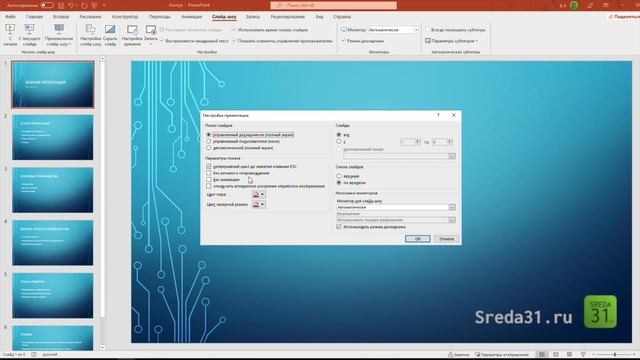Open Display Settings in status bar
Screen dimensions: 640x360
pos(502,355)
